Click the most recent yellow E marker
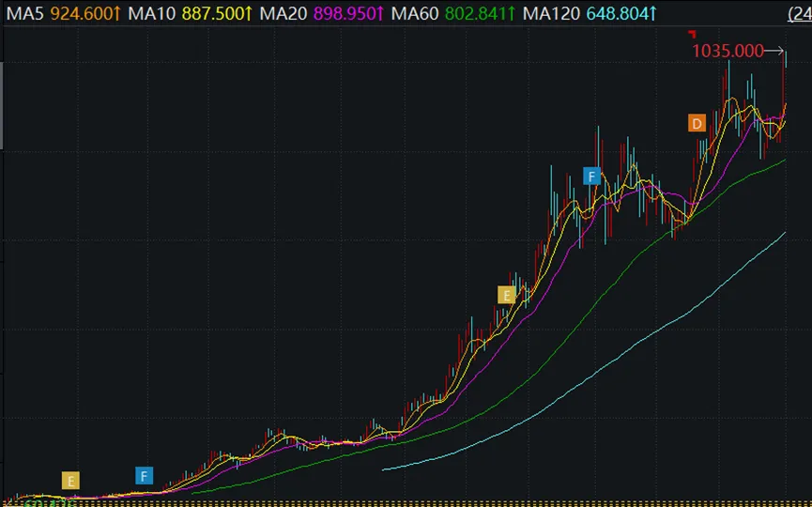Screen dimensions: 812x507 tap(507, 295)
